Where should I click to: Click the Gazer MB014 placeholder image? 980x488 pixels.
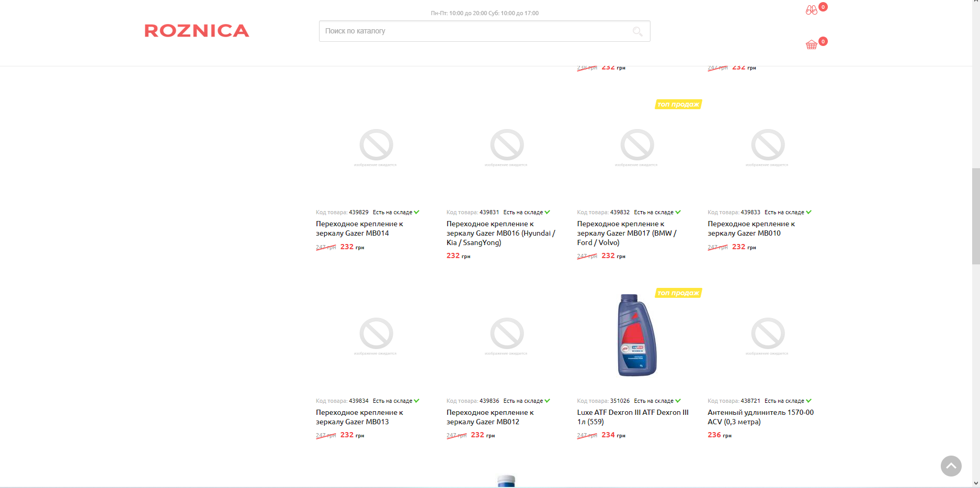(x=376, y=146)
